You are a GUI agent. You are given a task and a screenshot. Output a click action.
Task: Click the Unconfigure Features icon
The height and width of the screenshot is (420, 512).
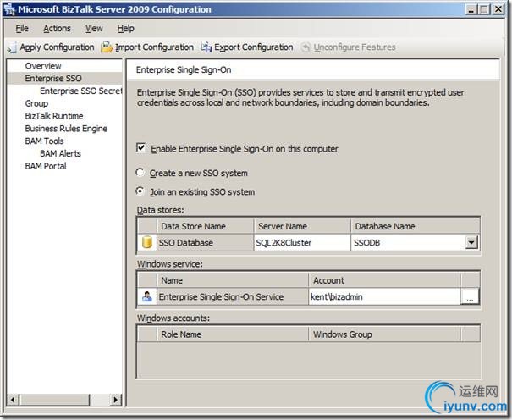tap(306, 47)
